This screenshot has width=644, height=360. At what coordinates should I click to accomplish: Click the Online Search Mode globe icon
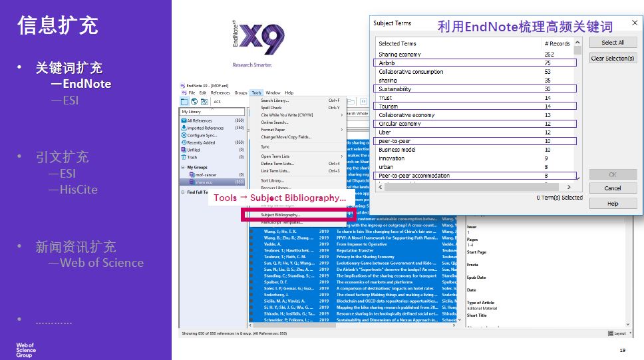(x=194, y=102)
